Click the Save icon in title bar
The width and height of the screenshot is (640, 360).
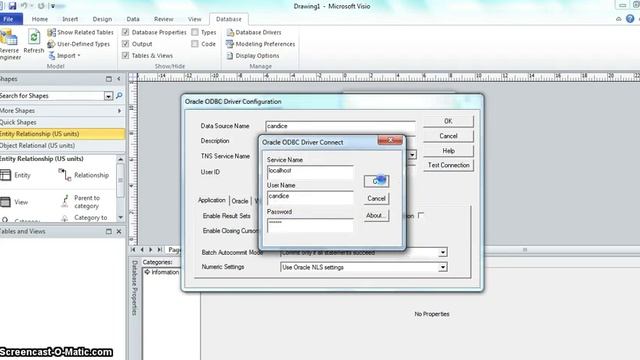pyautogui.click(x=12, y=6)
